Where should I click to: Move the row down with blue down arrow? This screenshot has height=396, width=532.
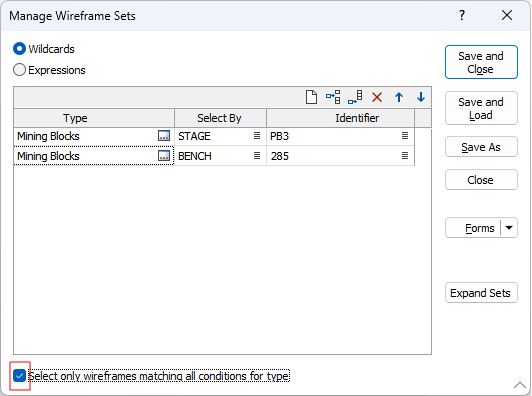tap(421, 97)
